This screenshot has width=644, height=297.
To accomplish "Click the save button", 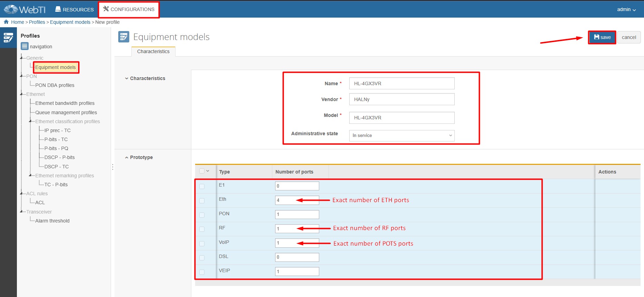I will [602, 37].
